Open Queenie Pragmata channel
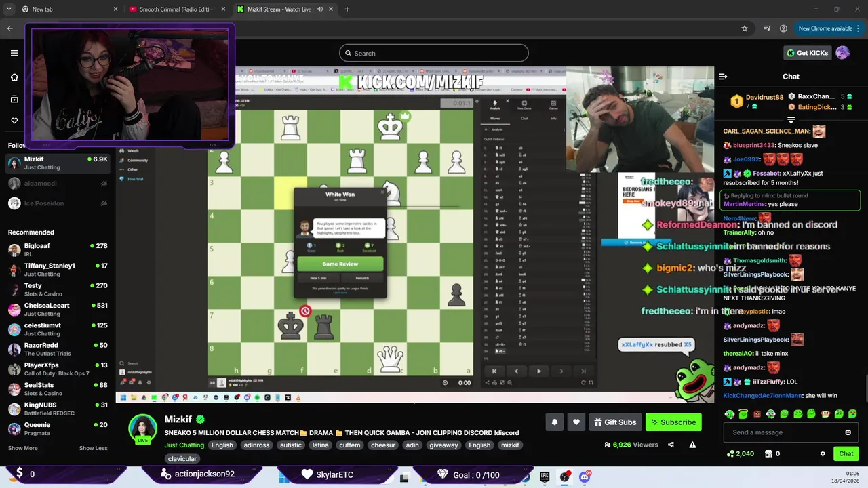 click(58, 428)
